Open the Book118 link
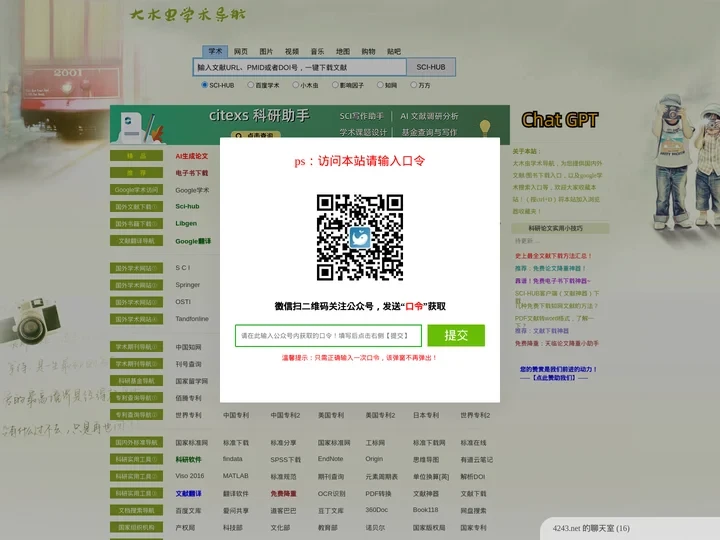720x540 pixels. tap(425, 510)
